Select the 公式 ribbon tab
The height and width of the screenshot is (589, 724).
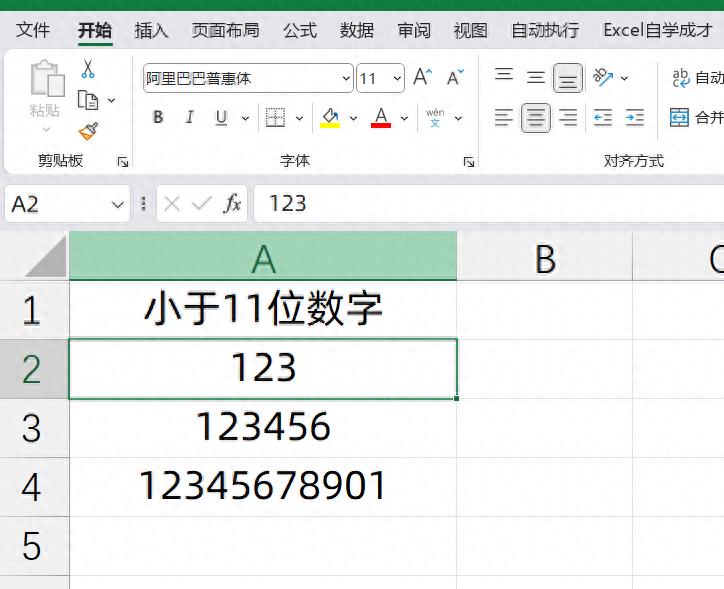[x=300, y=30]
